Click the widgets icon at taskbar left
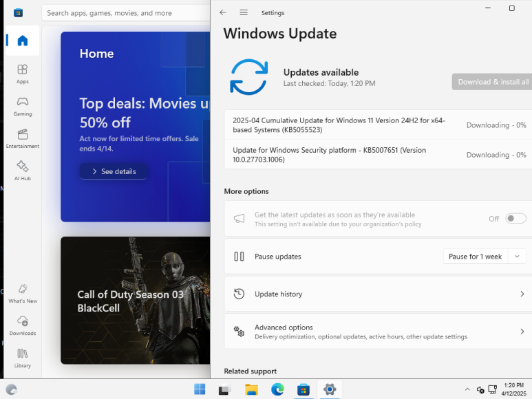Screen dimensions: 532x399 coord(12,389)
